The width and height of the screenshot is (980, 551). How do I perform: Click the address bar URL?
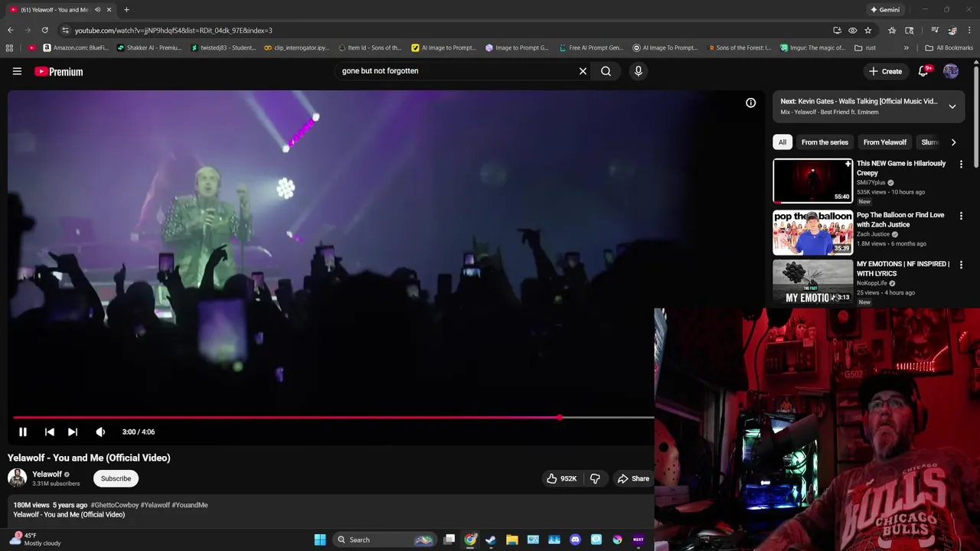click(174, 31)
